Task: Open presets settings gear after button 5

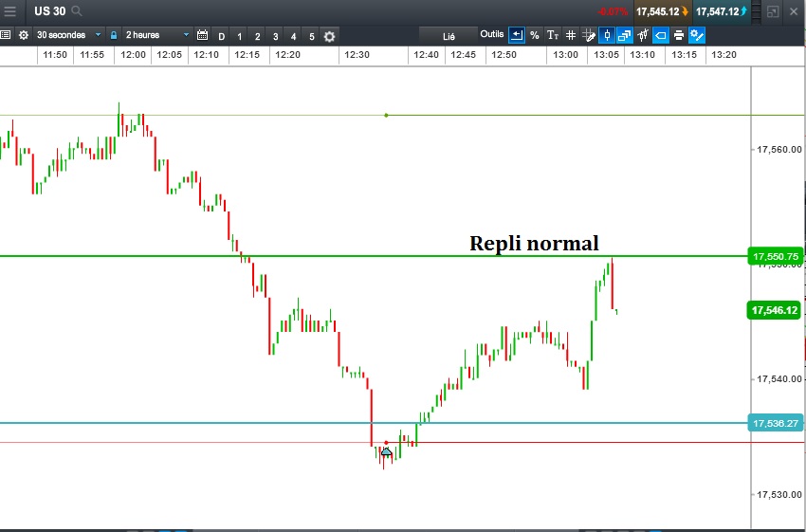Action: coord(329,36)
